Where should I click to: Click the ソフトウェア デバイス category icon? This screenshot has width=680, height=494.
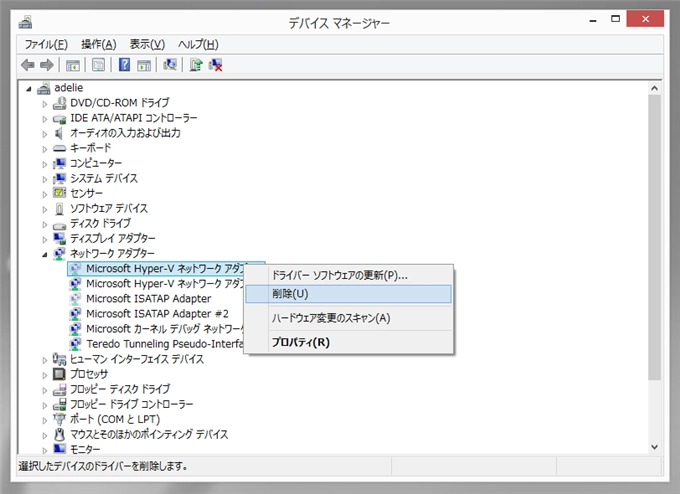(x=59, y=209)
